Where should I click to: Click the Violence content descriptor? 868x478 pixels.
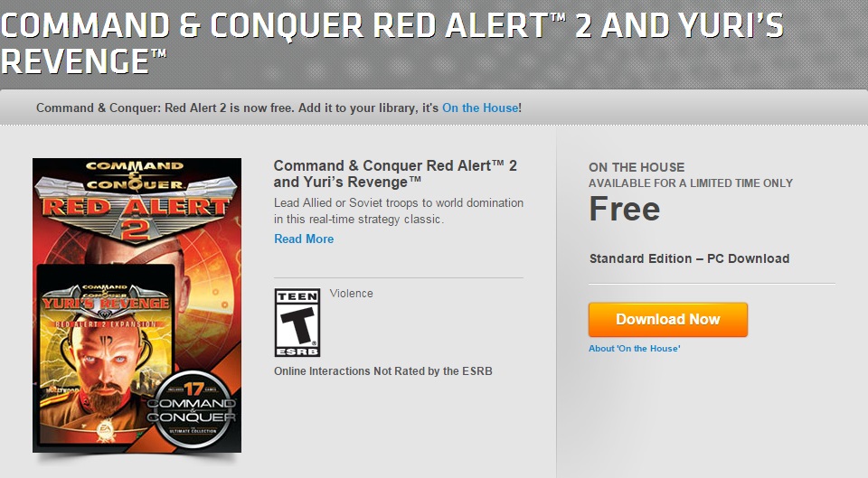point(351,294)
